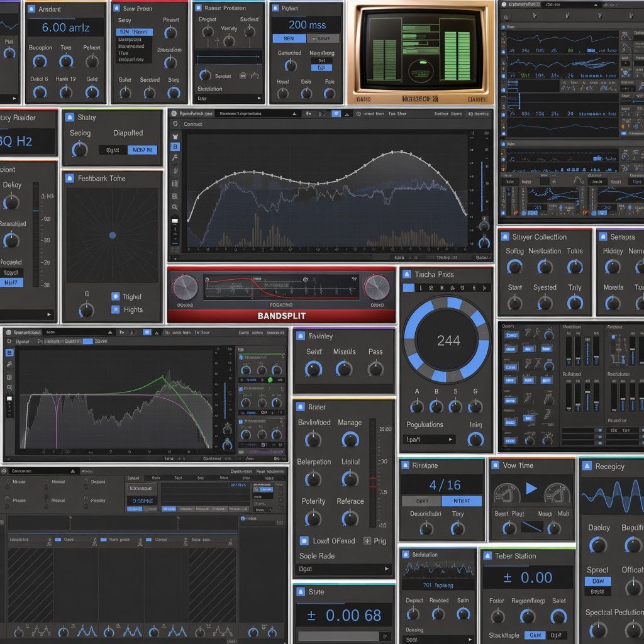Click the retro monitor display thumbnail
This screenshot has width=644, height=644.
click(420, 53)
